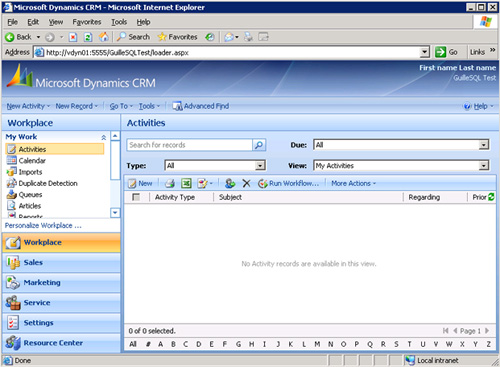This screenshot has width=500, height=367.
Task: Open the IE Search toolbar button
Action: pyautogui.click(x=133, y=37)
